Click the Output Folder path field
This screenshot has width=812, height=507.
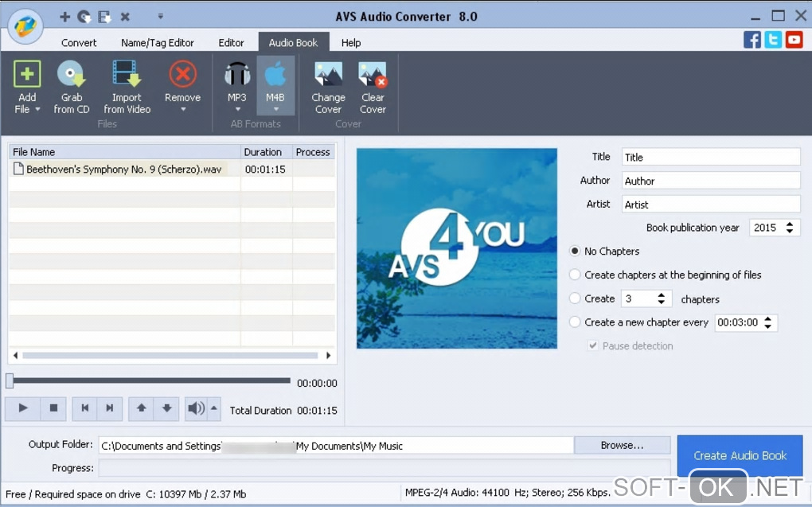pyautogui.click(x=336, y=446)
